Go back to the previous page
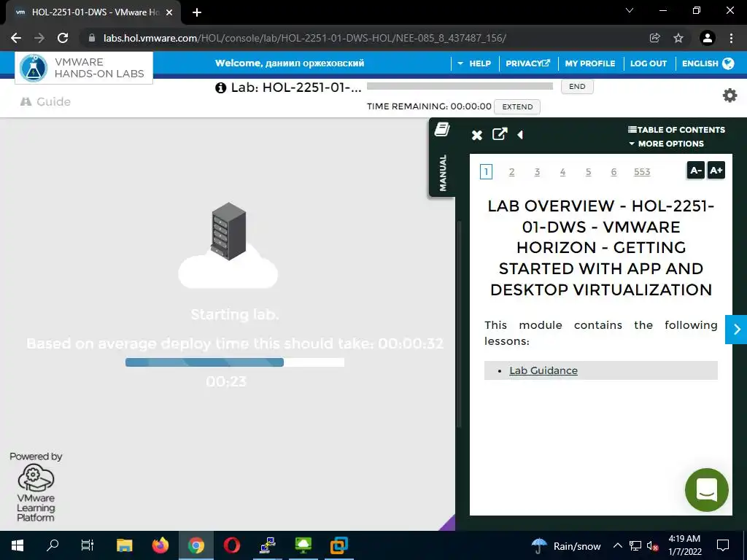 pos(16,38)
